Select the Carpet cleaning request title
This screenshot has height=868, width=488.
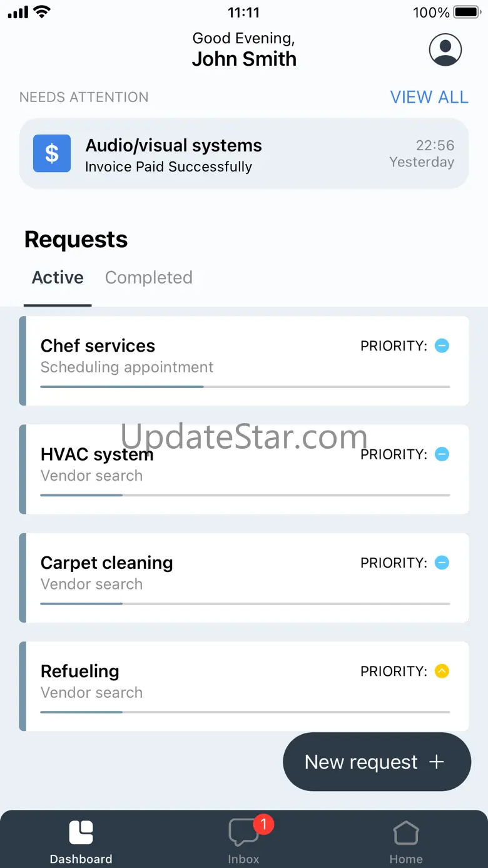[106, 563]
